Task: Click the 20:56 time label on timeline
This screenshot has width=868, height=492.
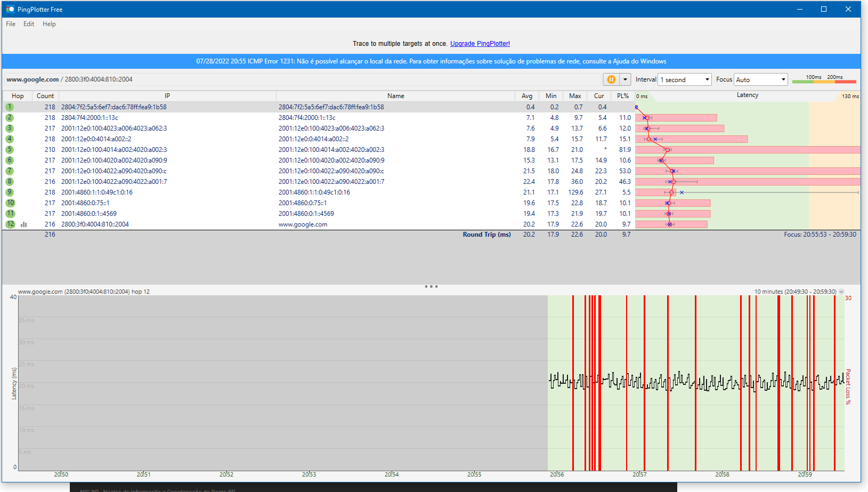Action: point(557,474)
